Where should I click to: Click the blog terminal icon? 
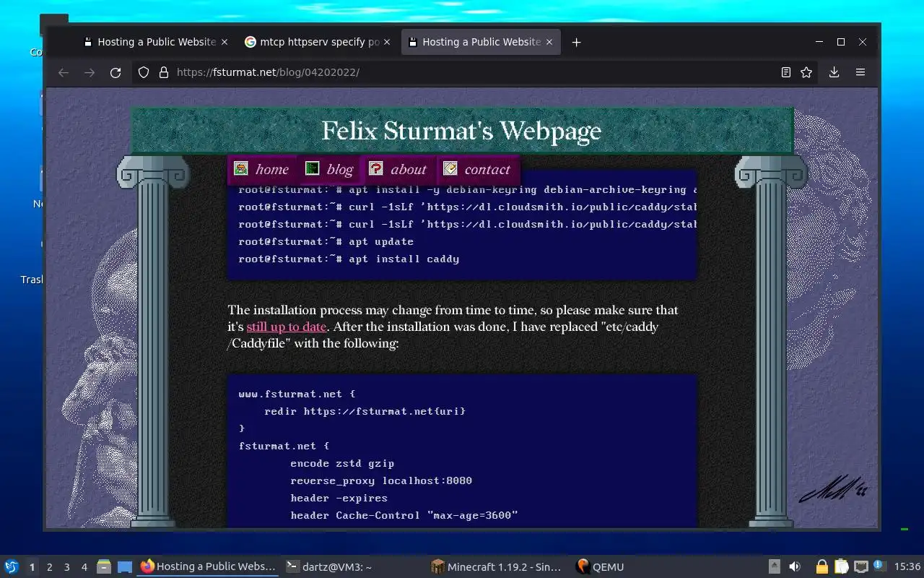[312, 168]
